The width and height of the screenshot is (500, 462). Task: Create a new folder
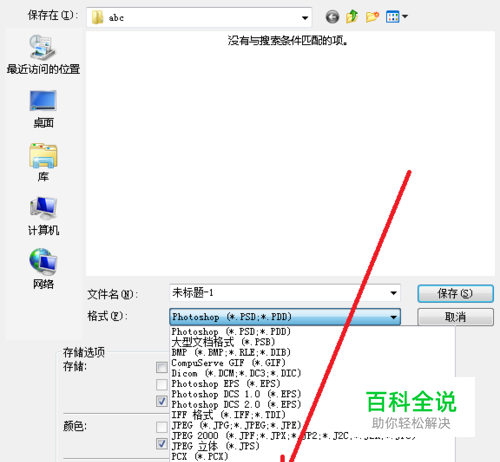tap(372, 16)
